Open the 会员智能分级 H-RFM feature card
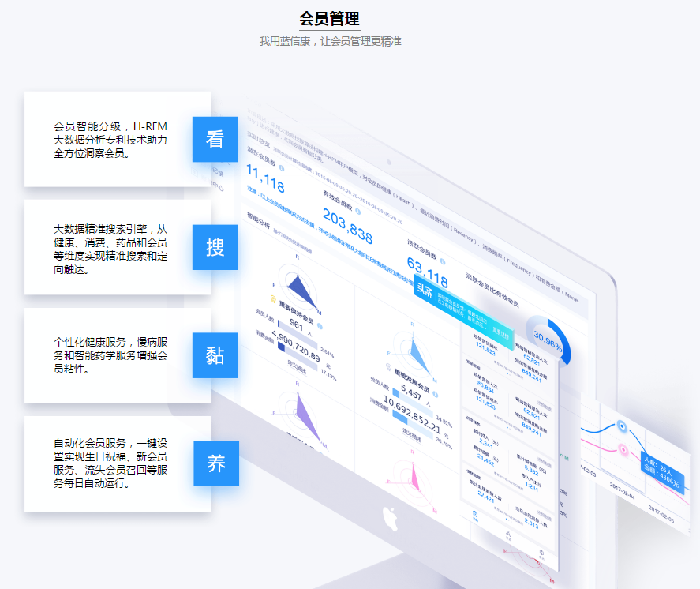The width and height of the screenshot is (700, 589). pyautogui.click(x=118, y=139)
